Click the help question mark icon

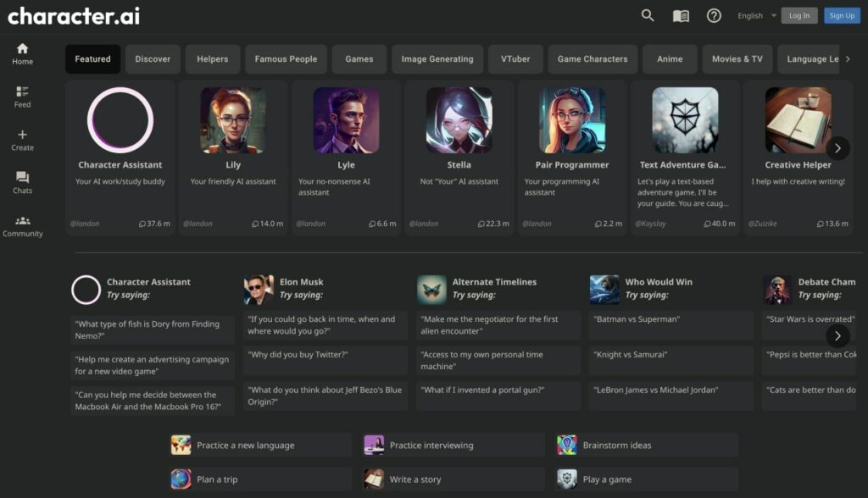point(713,15)
